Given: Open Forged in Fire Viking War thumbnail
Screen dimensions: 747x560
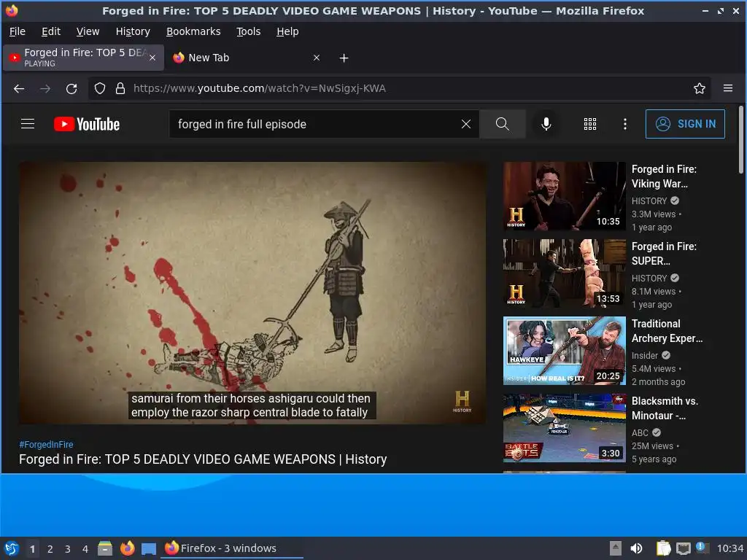Looking at the screenshot, I should [x=565, y=196].
